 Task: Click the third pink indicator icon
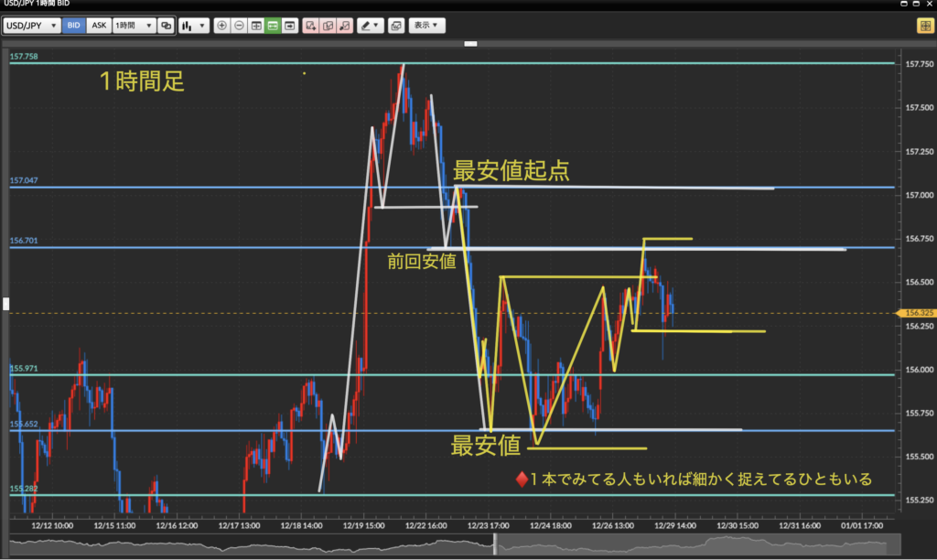click(x=344, y=26)
